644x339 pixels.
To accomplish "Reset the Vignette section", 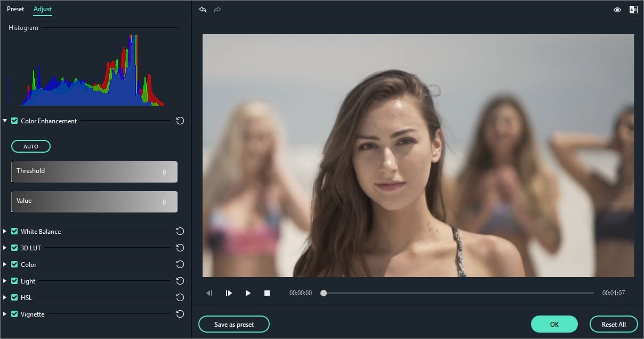I will [180, 314].
